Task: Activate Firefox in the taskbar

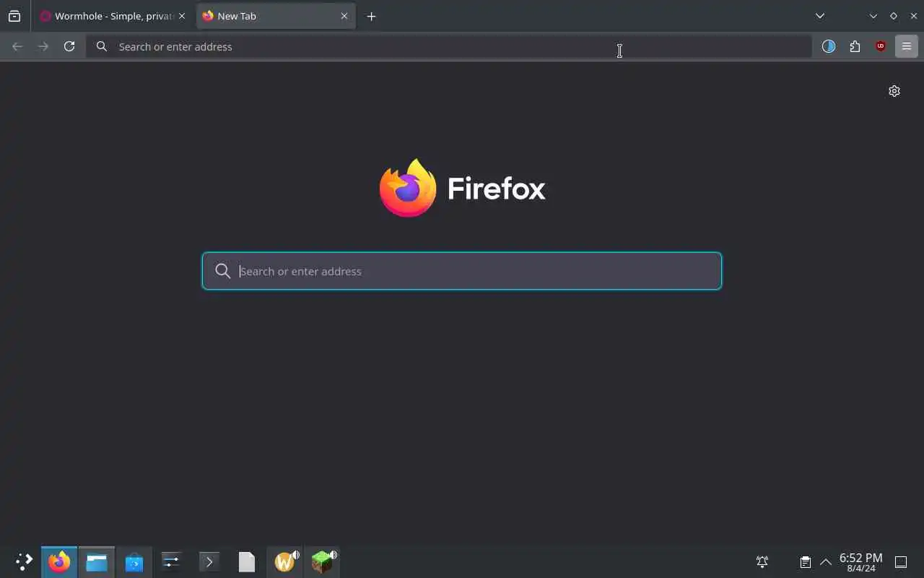Action: (x=59, y=561)
